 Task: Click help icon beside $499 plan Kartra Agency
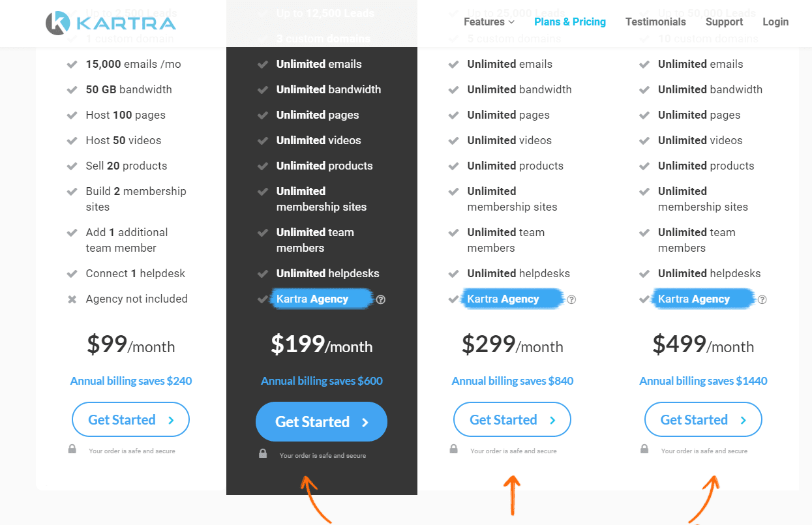762,299
